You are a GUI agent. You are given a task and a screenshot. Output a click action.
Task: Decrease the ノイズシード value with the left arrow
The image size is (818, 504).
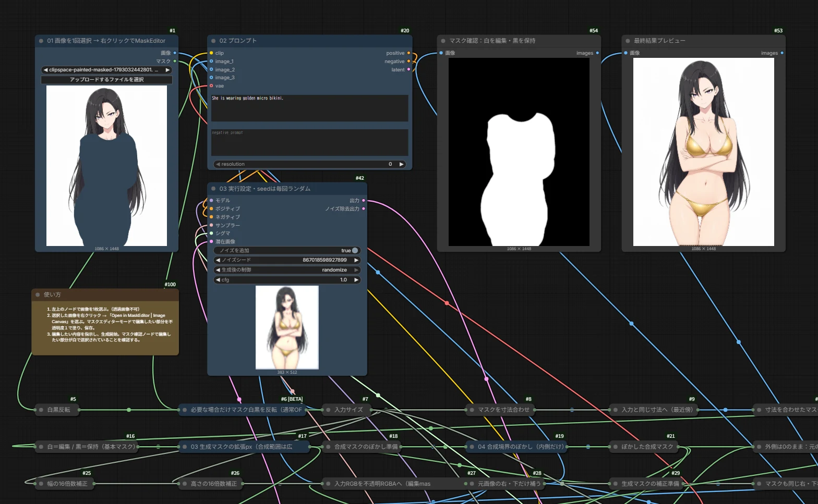pyautogui.click(x=218, y=260)
